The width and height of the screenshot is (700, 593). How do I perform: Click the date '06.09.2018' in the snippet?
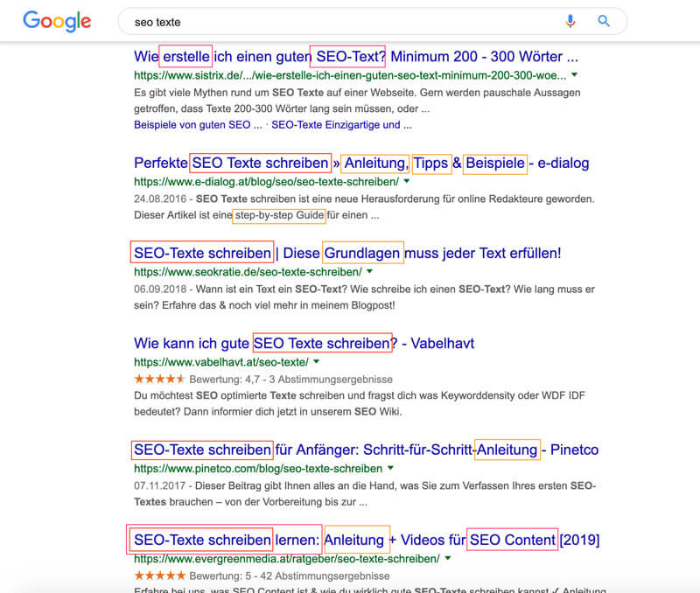[x=160, y=290]
